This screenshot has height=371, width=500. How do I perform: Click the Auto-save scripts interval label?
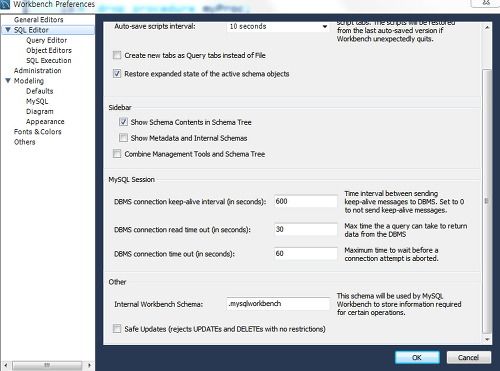point(155,26)
